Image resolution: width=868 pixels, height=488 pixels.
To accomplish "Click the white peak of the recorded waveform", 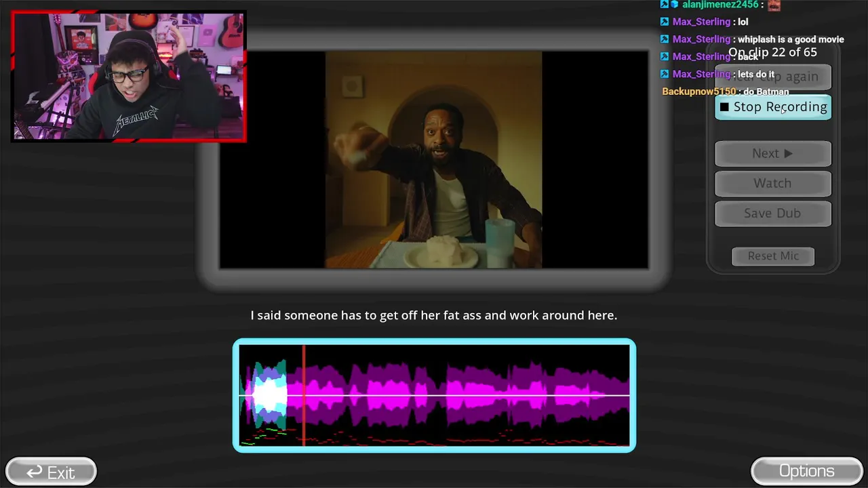I will 270,394.
